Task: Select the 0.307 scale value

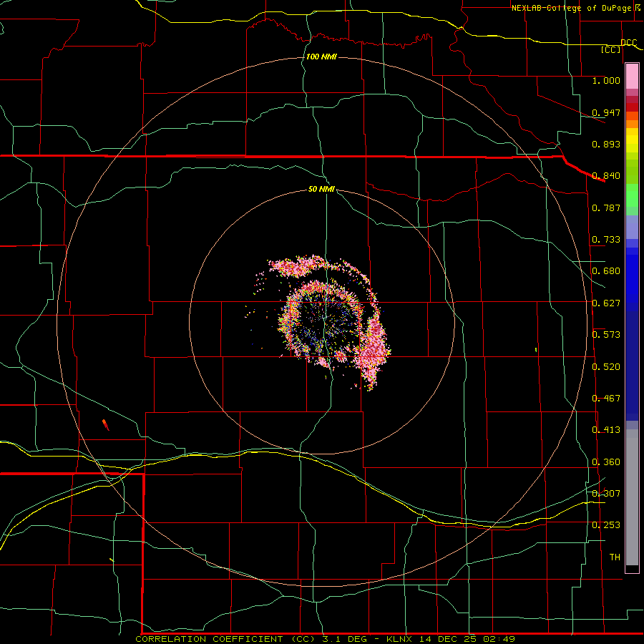Action: (x=606, y=493)
